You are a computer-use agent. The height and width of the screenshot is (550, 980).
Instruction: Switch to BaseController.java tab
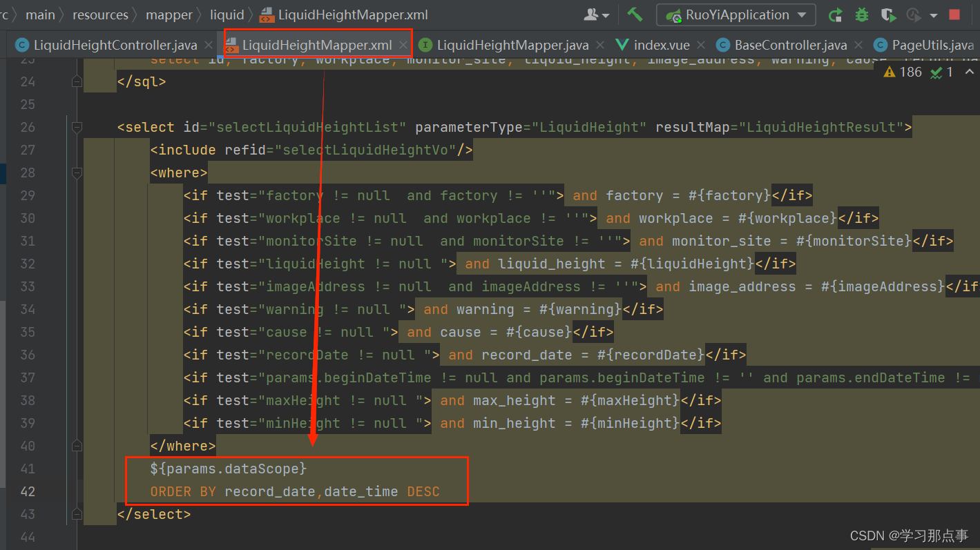coord(791,46)
